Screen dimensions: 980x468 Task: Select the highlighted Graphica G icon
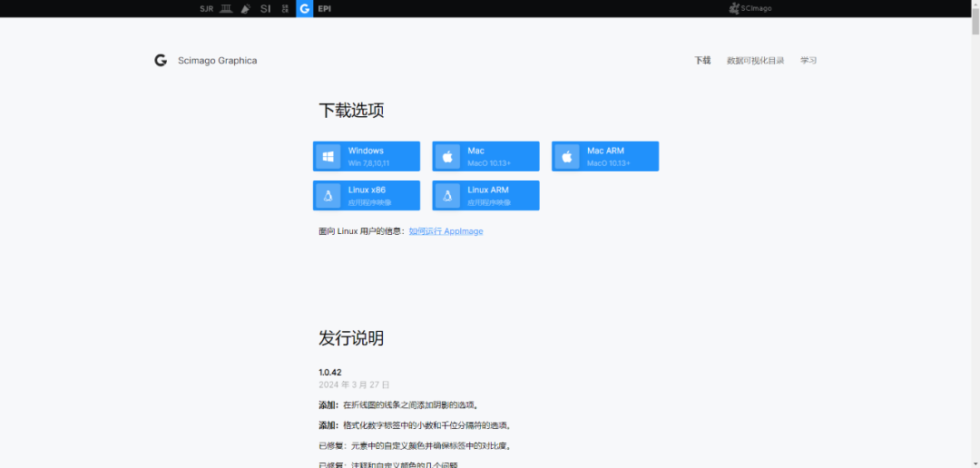point(304,9)
